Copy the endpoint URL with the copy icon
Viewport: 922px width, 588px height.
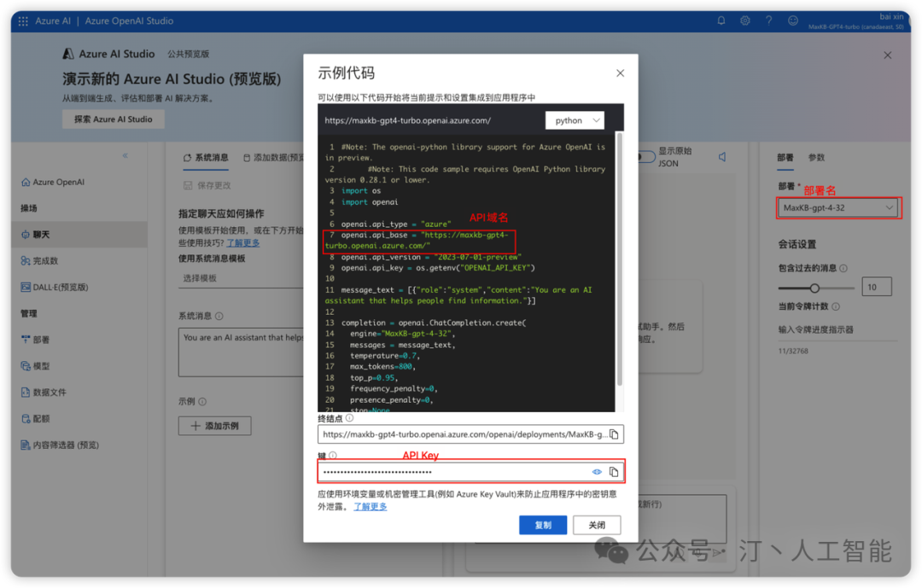click(x=614, y=434)
